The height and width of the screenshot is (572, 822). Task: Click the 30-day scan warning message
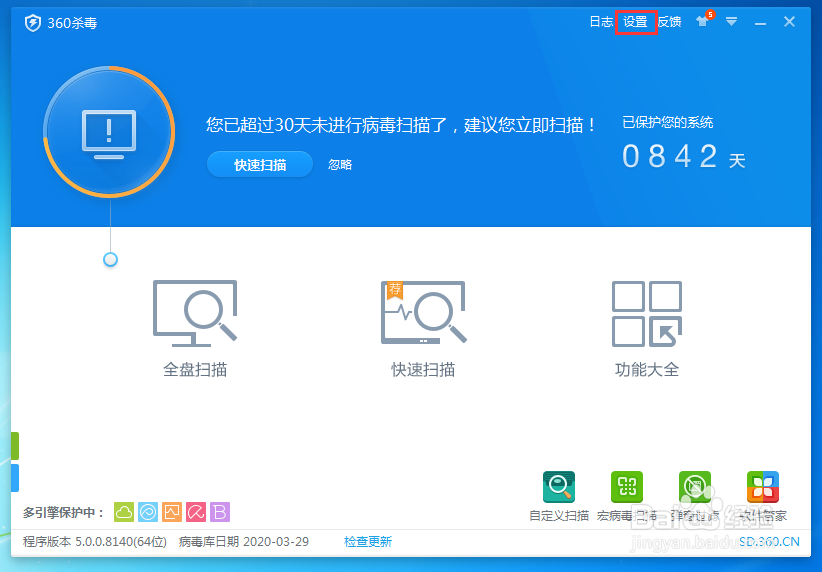tap(402, 125)
